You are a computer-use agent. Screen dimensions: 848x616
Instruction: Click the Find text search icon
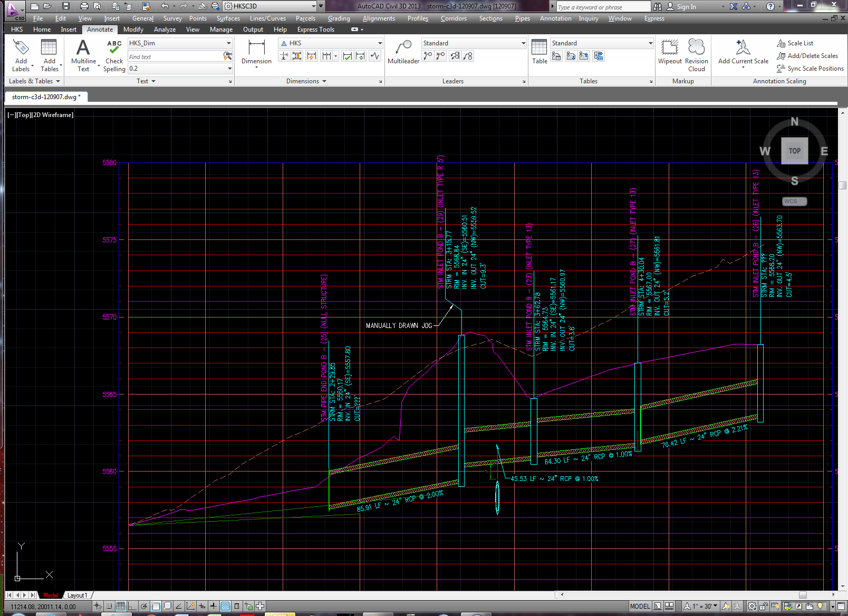(227, 56)
